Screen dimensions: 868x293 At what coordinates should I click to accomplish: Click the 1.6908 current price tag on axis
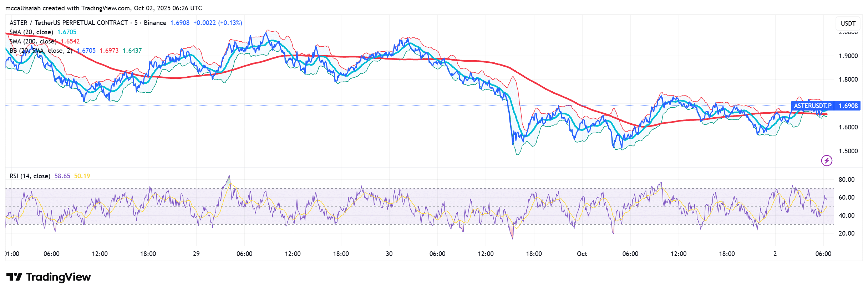848,106
